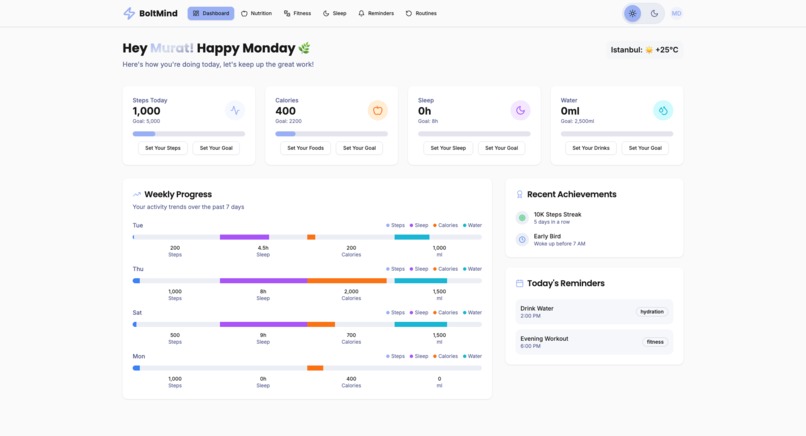The image size is (806, 436).
Task: Click the Sleep card progress bar
Action: point(474,134)
